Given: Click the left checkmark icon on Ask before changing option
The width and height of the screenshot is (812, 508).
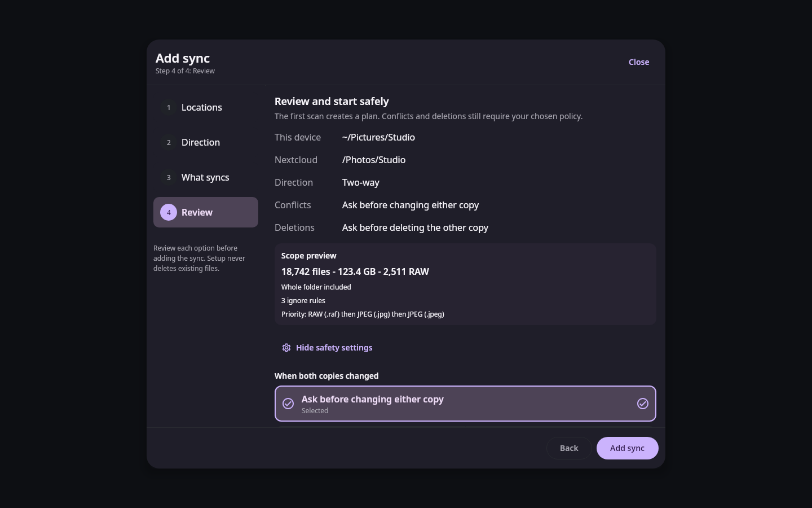Looking at the screenshot, I should coord(288,404).
